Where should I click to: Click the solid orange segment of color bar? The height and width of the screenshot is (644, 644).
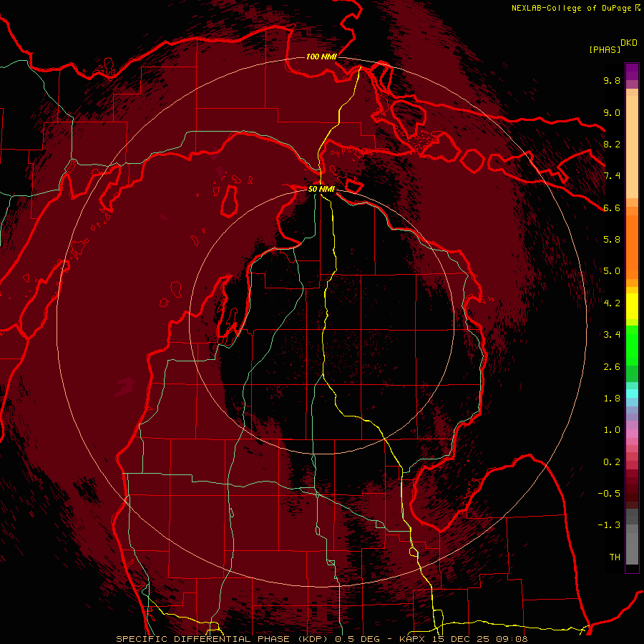[632, 246]
